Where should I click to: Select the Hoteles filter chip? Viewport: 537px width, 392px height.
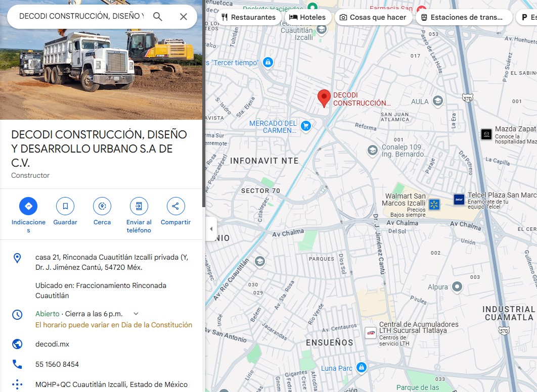click(307, 17)
